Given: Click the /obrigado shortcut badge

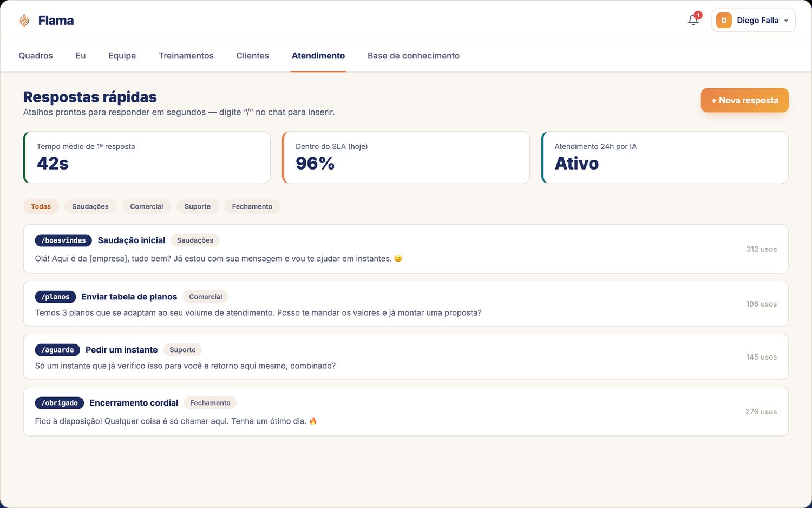Looking at the screenshot, I should tap(60, 403).
